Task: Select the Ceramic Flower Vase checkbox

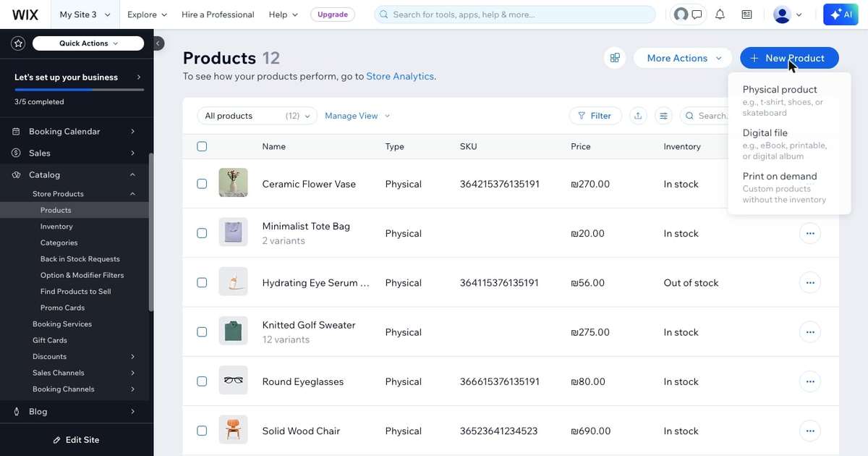Action: tap(202, 184)
